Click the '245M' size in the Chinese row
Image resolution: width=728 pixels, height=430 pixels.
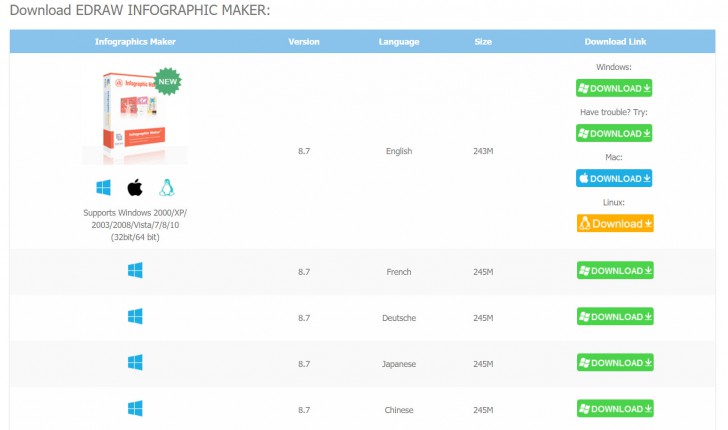(x=483, y=410)
